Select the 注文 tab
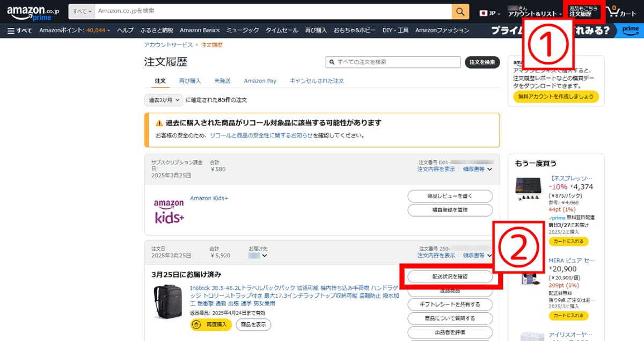 [160, 81]
